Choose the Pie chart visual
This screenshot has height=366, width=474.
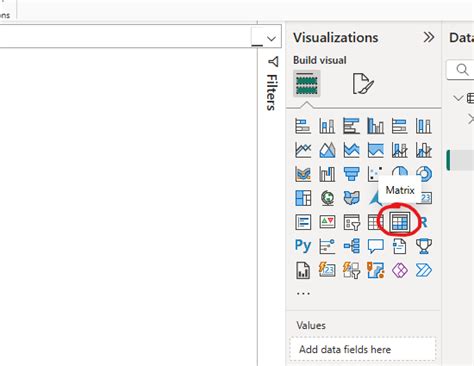(400, 171)
